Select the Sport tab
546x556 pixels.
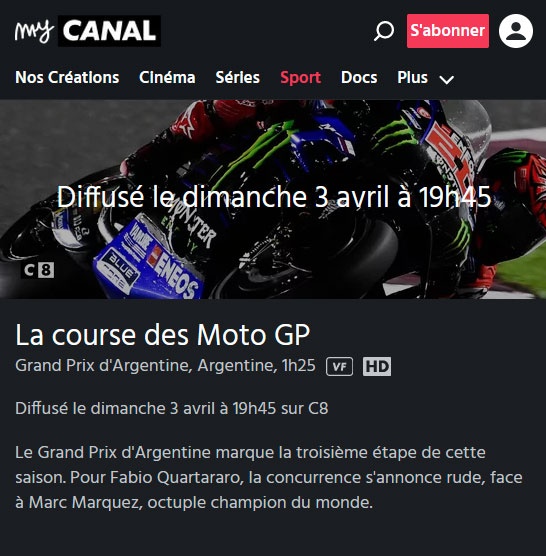tap(300, 78)
